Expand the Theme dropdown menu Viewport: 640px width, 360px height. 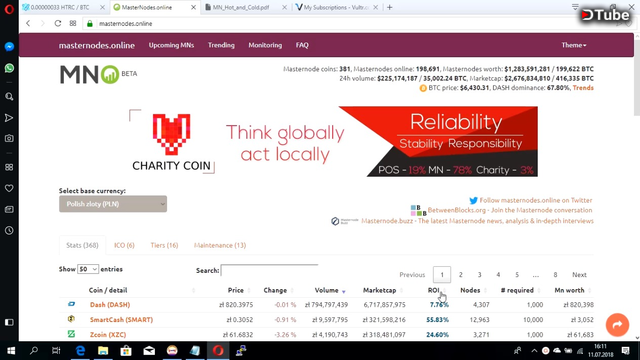pyautogui.click(x=574, y=45)
